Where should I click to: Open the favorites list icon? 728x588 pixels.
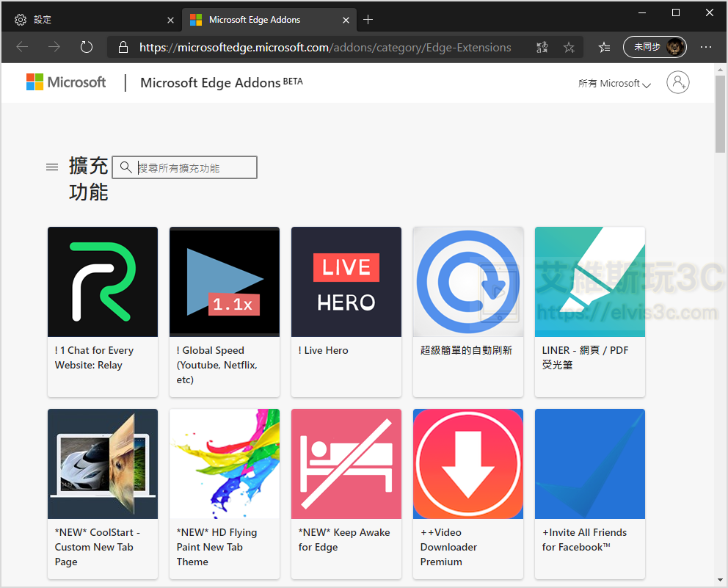coord(604,48)
